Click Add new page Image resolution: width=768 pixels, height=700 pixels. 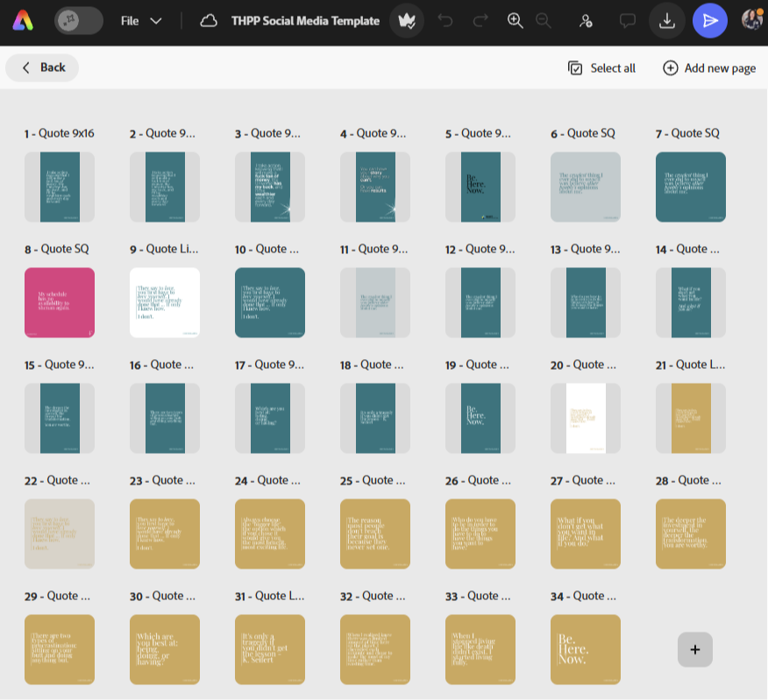709,68
